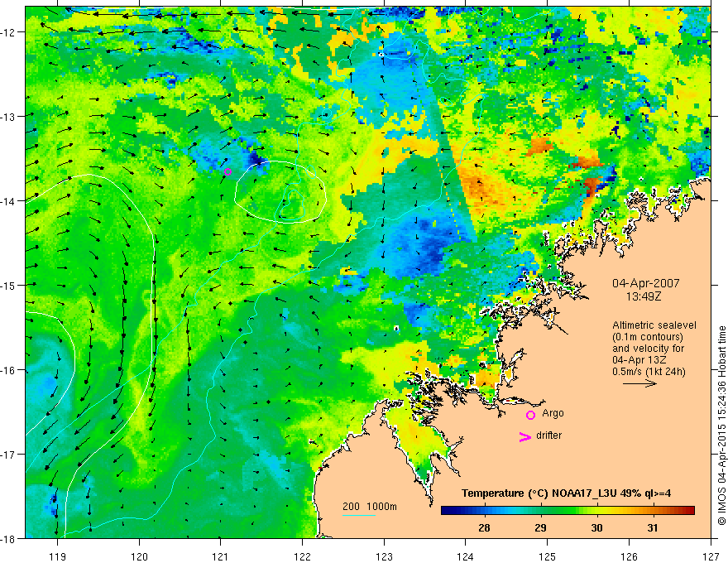Click the colorbar tick label "29"

click(x=540, y=527)
